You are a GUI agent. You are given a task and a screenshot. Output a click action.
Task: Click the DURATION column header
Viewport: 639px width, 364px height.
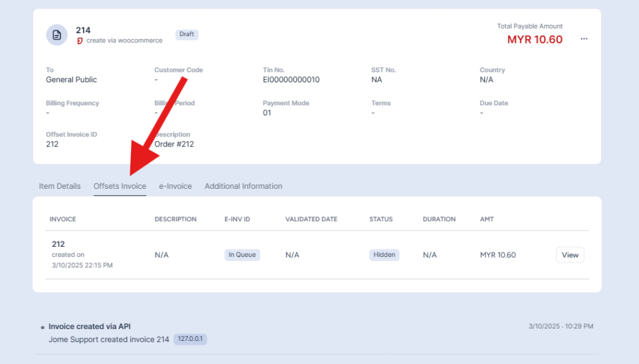(x=439, y=219)
